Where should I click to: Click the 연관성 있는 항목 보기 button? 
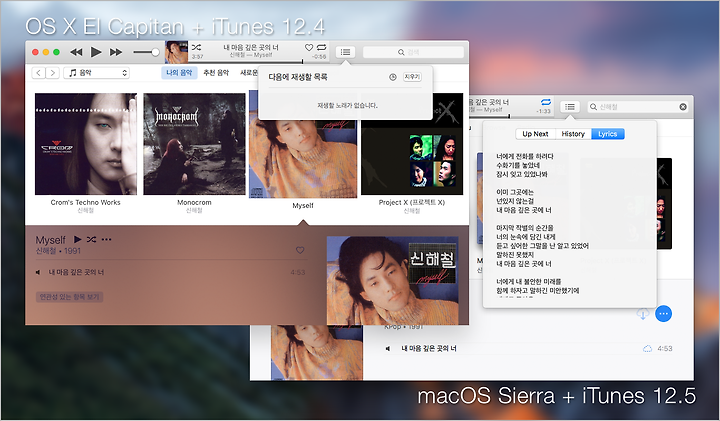click(x=69, y=297)
